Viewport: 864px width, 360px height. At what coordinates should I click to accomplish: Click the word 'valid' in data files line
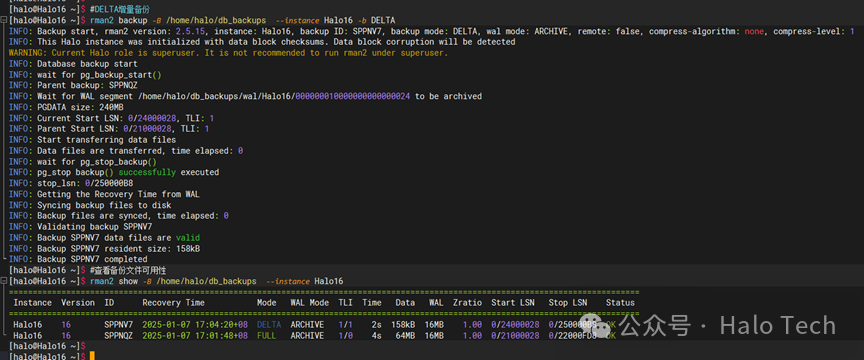coord(188,238)
